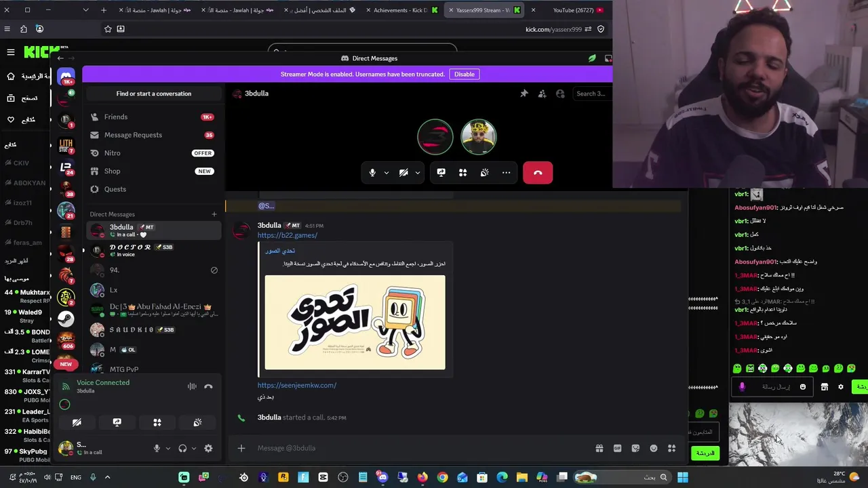Toggle noise suppression in Voice Connected panel
The image size is (868, 488).
coord(192,386)
